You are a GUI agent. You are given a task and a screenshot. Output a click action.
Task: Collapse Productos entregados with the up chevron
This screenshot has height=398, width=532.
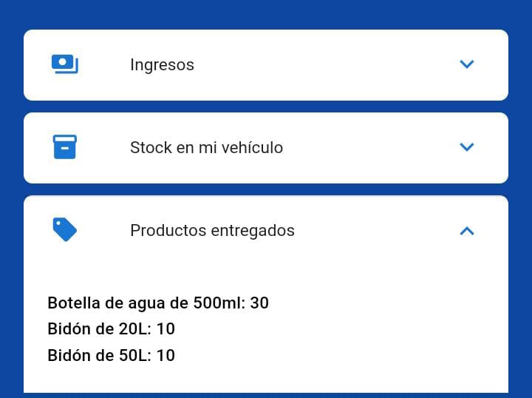pyautogui.click(x=466, y=231)
